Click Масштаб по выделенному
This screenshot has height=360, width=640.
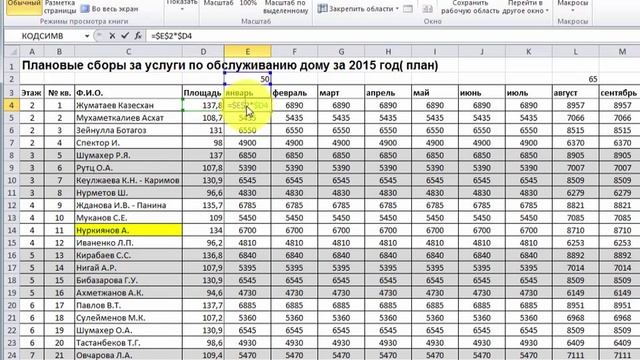(x=285, y=7)
